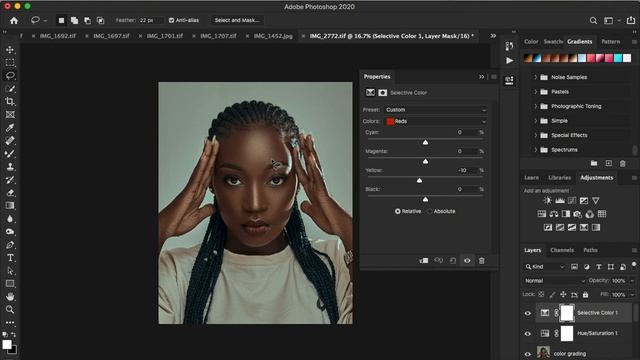This screenshot has height=360, width=640.
Task: Select the Type tool
Action: click(x=10, y=258)
